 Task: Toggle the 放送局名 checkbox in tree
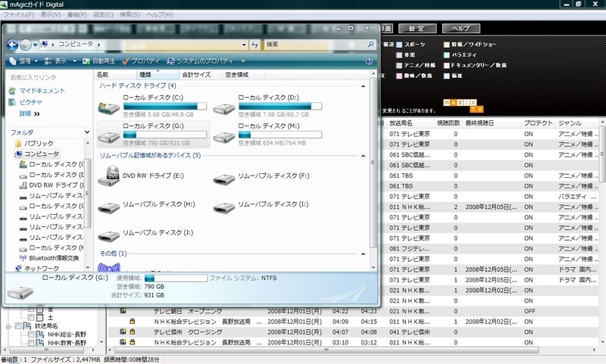tap(17, 326)
